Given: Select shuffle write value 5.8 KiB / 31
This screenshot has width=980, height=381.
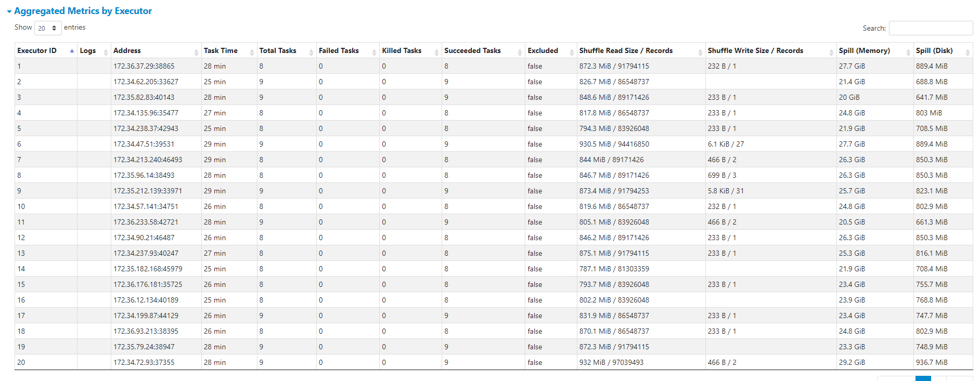Looking at the screenshot, I should [726, 191].
